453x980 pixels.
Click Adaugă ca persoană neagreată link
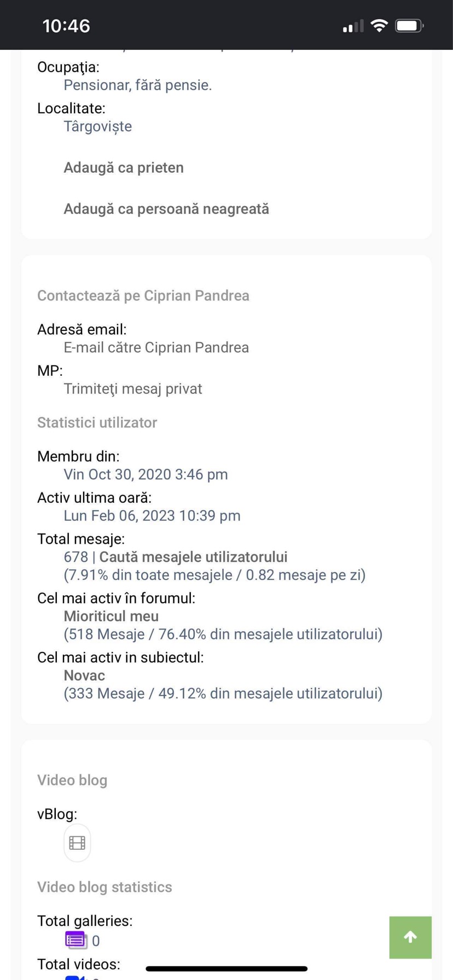(166, 209)
